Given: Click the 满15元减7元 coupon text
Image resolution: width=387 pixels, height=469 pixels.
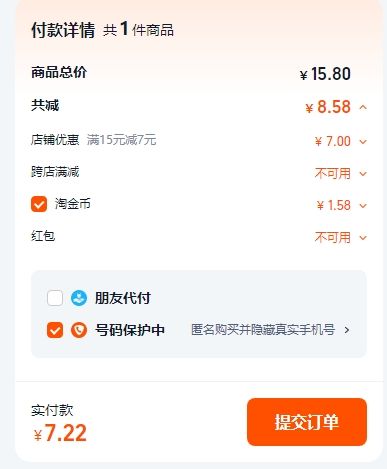Looking at the screenshot, I should click(121, 140).
